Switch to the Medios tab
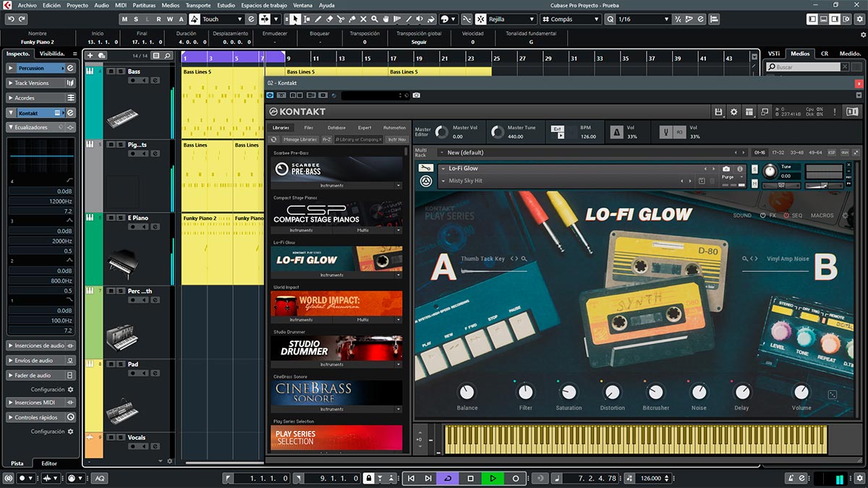 pos(800,53)
